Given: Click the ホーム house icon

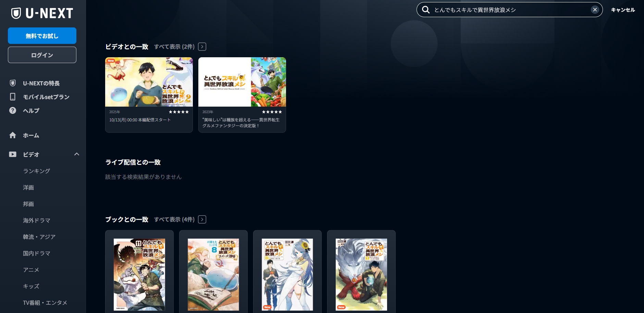Looking at the screenshot, I should tap(13, 135).
